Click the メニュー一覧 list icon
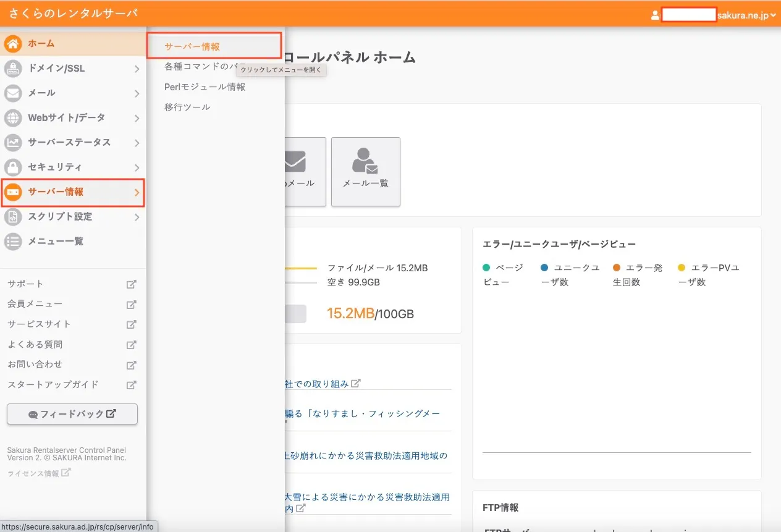This screenshot has width=781, height=532. pyautogui.click(x=13, y=242)
